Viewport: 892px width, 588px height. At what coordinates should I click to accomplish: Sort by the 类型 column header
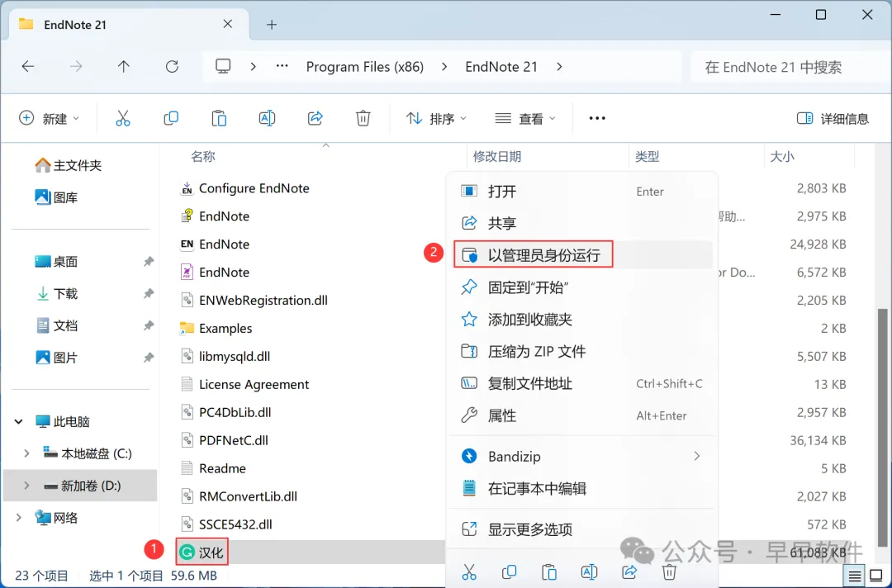coord(648,156)
